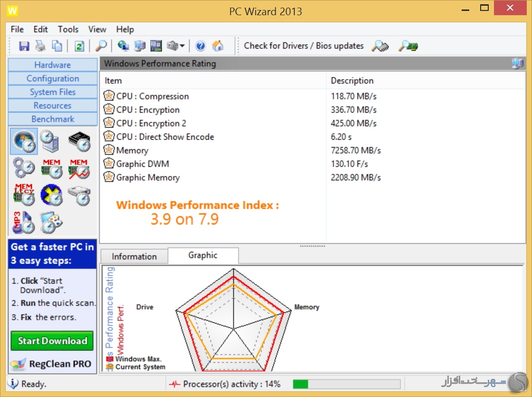Image resolution: width=532 pixels, height=397 pixels.
Task: Click the BIOS update search board icon
Action: pyautogui.click(x=408, y=46)
